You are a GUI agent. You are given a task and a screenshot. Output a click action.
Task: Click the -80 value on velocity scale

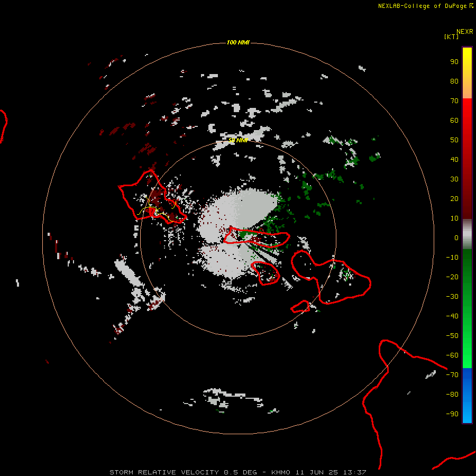[452, 395]
